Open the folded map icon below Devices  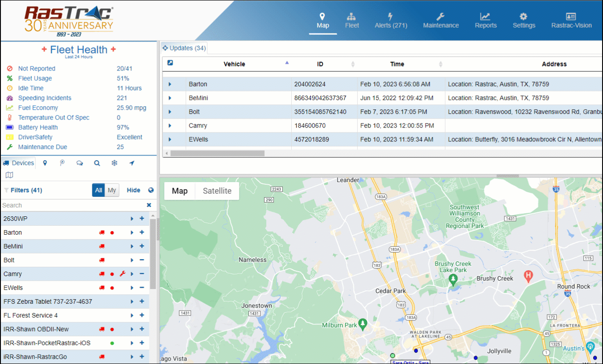[9, 175]
